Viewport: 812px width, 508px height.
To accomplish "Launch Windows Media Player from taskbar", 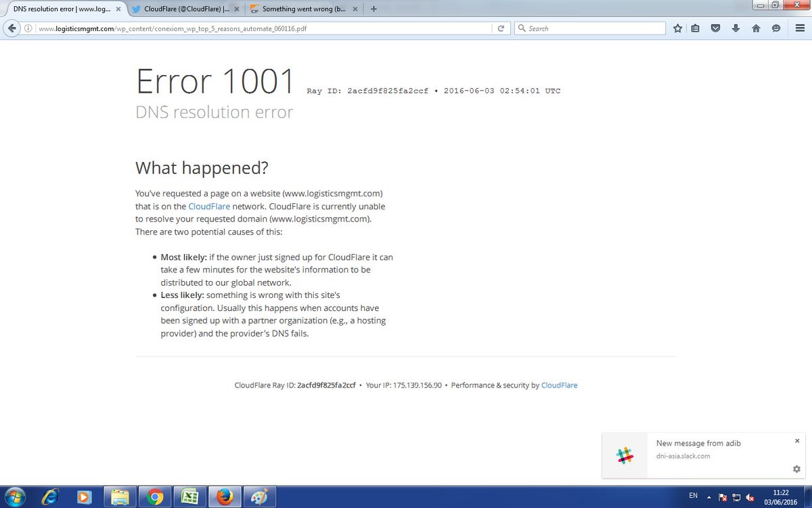I will [85, 496].
